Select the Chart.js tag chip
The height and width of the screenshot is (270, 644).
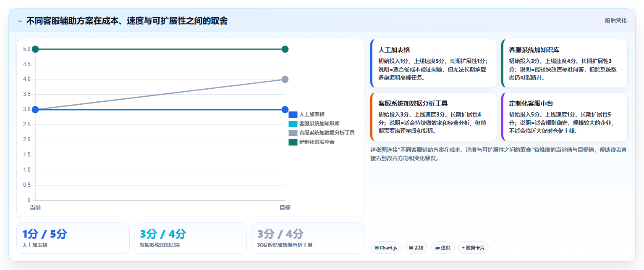[386, 248]
